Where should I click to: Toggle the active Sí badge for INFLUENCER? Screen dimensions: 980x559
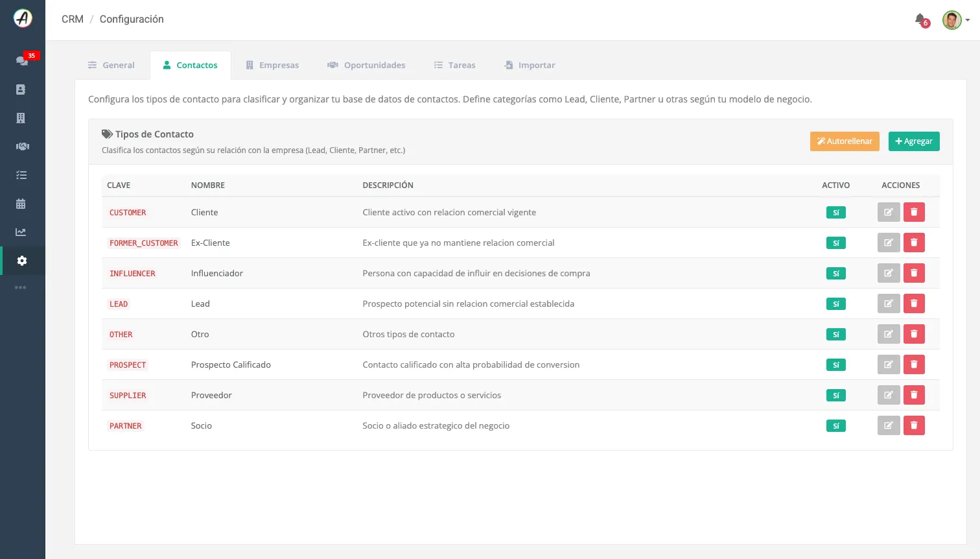coord(836,274)
